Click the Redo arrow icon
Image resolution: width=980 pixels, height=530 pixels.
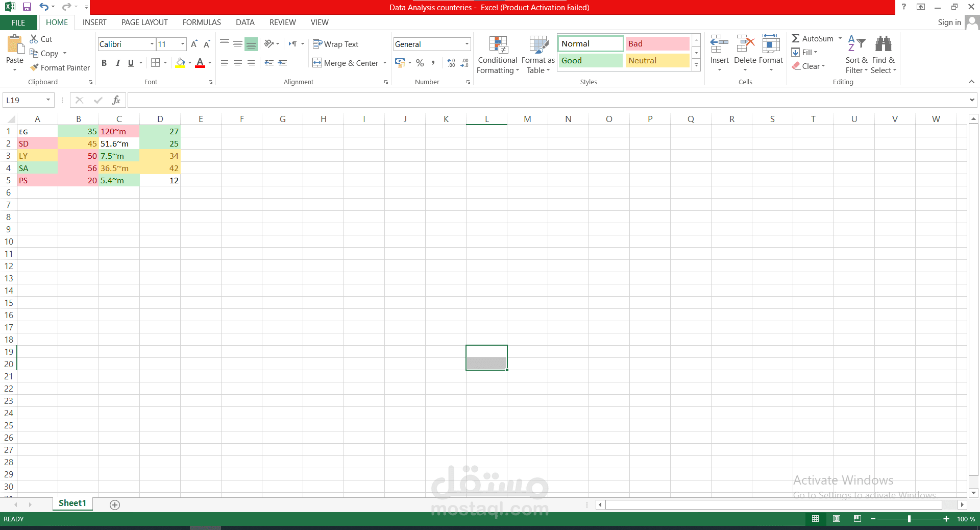tap(66, 7)
